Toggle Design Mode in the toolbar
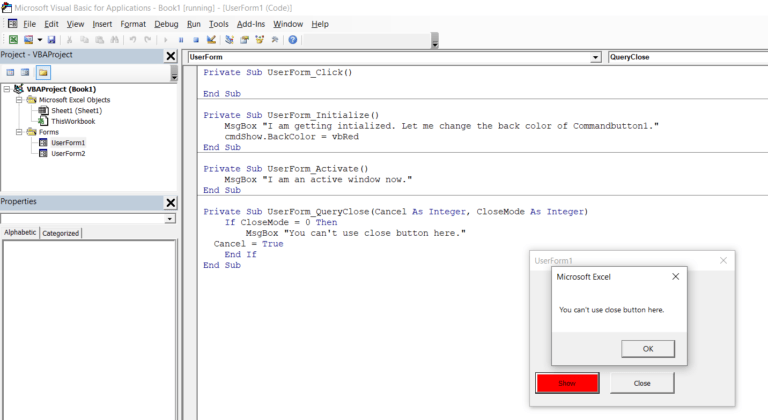Viewport: 768px width, 420px height. click(211, 40)
